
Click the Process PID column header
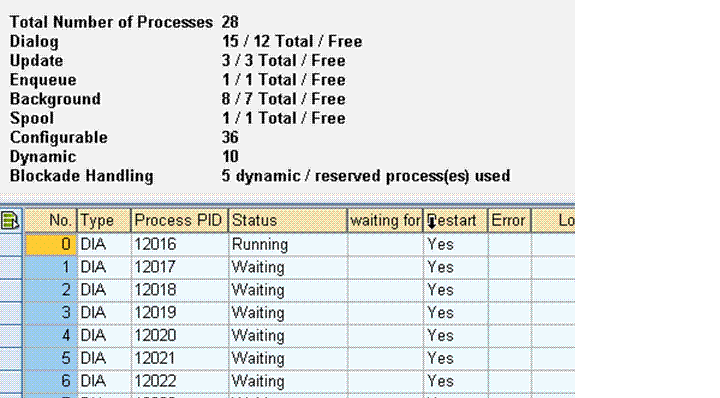(180, 220)
